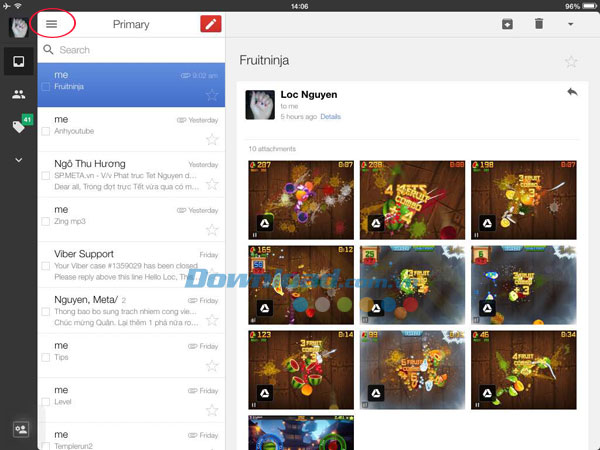This screenshot has height=450, width=600.
Task: Open attachment thumbnail with score 165
Action: point(301,285)
